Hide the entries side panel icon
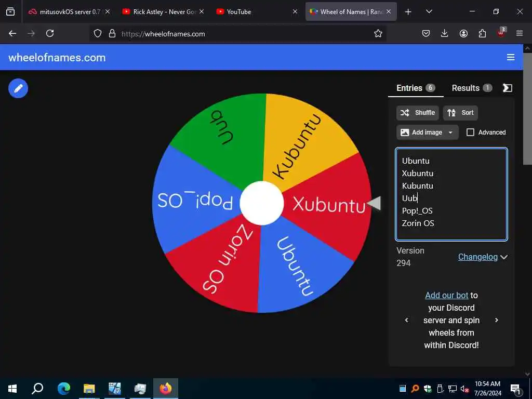This screenshot has height=399, width=532. click(507, 88)
